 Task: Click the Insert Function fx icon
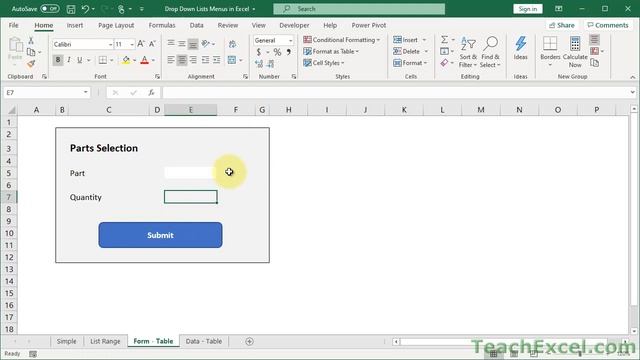[x=151, y=93]
